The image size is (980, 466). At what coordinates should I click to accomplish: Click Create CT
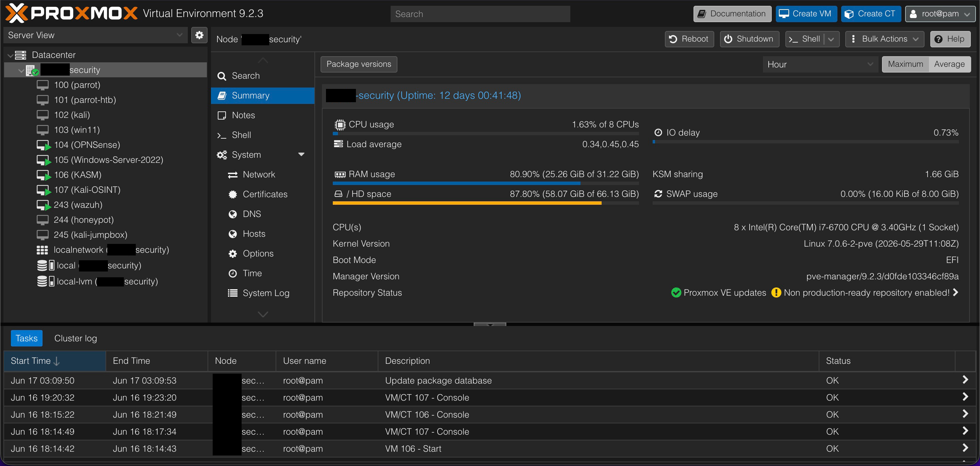pyautogui.click(x=871, y=14)
